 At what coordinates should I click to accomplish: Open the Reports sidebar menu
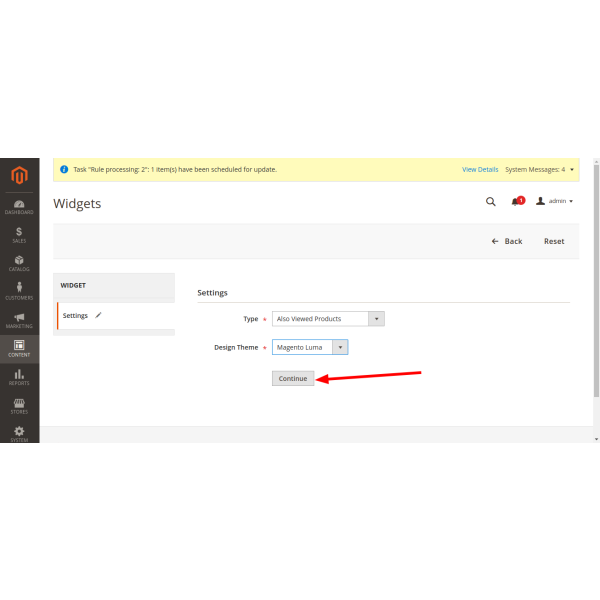click(x=19, y=377)
